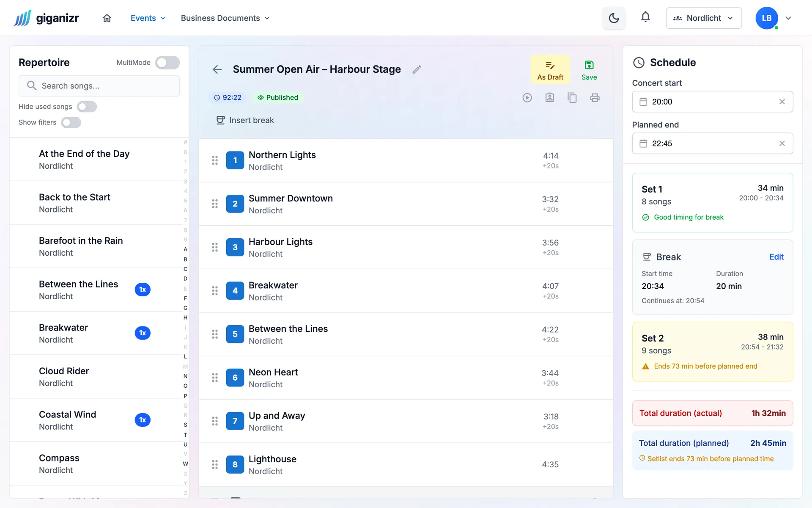Expand the user account chevron

pos(788,18)
